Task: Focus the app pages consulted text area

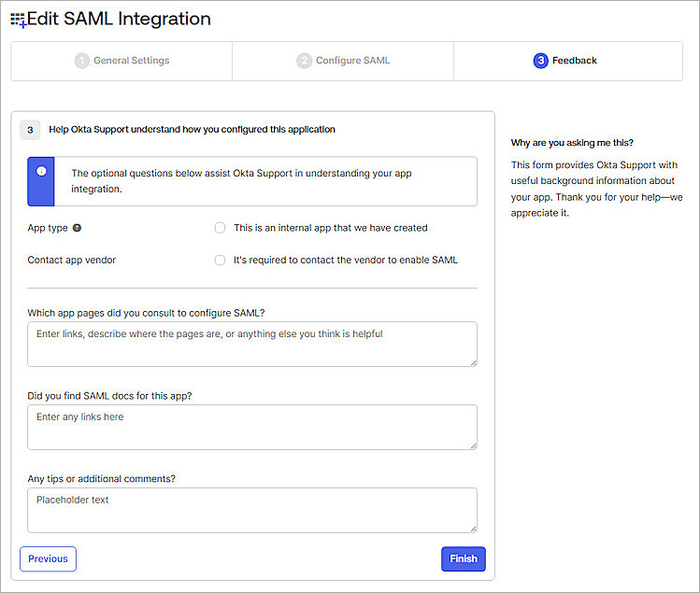Action: tap(252, 345)
